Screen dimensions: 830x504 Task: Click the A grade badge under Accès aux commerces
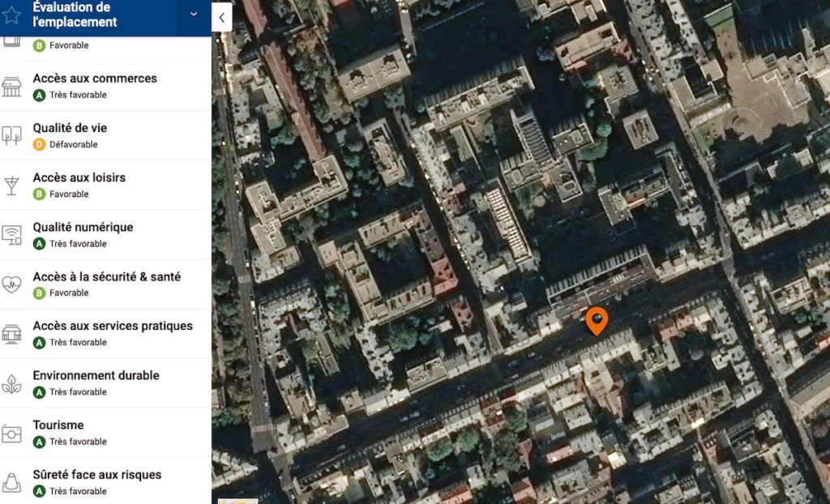(x=39, y=96)
